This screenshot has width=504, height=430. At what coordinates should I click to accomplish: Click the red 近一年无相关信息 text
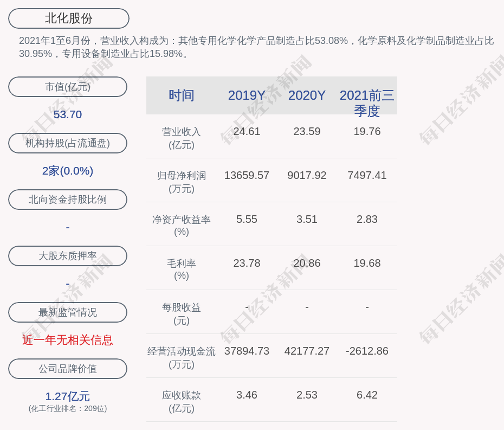click(x=68, y=340)
